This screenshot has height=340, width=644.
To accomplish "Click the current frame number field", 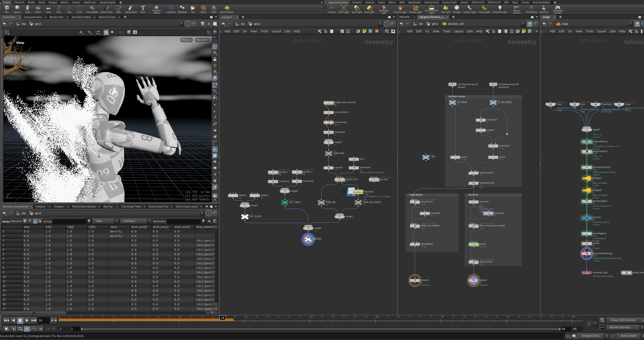I will click(x=43, y=320).
